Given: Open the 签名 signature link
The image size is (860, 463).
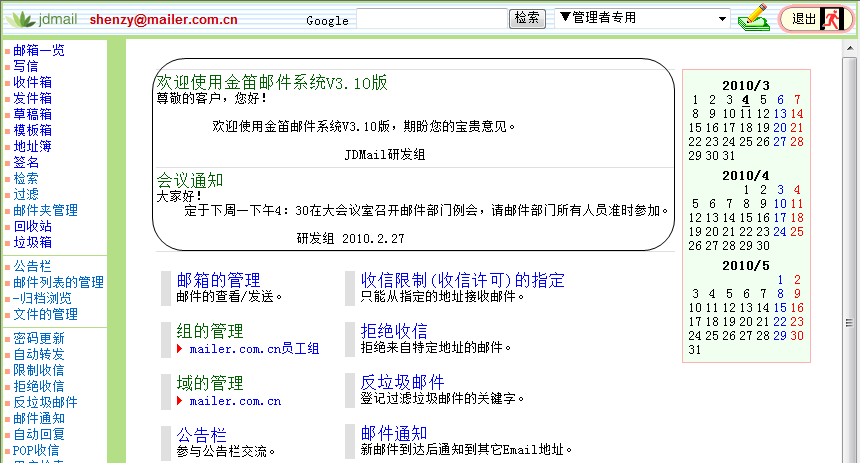Looking at the screenshot, I should (x=26, y=162).
